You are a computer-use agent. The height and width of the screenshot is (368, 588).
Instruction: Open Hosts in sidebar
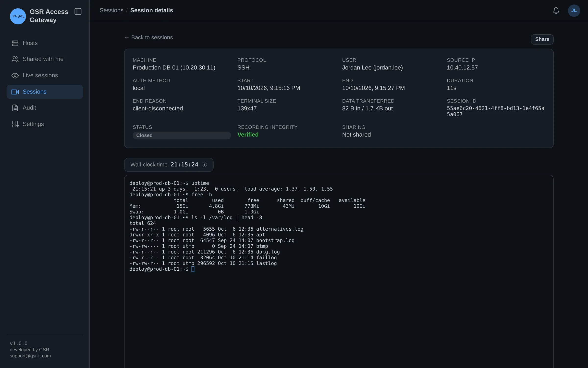point(45,43)
